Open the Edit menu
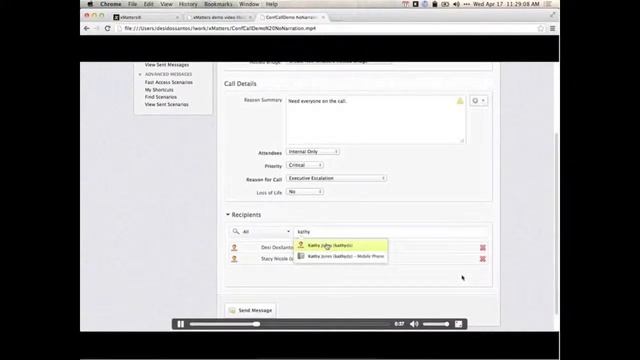This screenshot has width=640, height=360. [x=149, y=4]
